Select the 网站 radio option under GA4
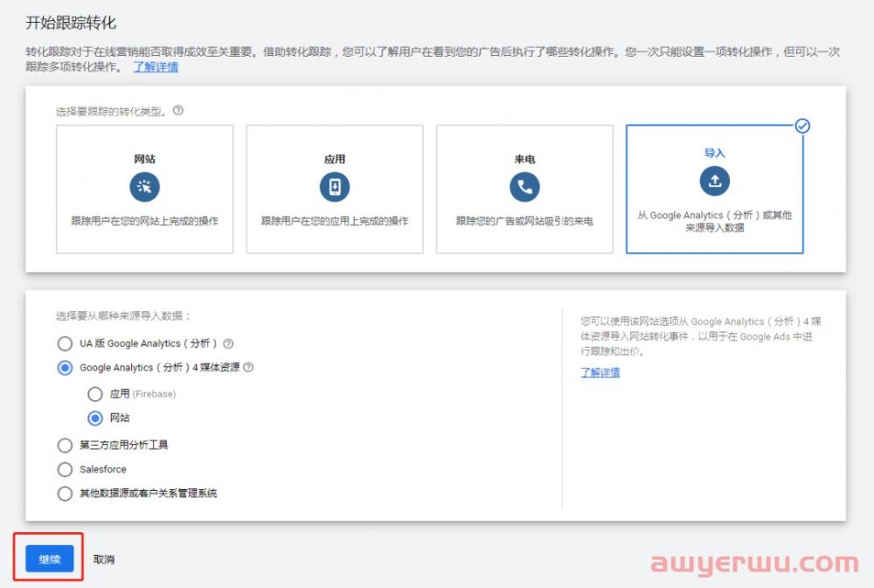Image resolution: width=874 pixels, height=588 pixels. pyautogui.click(x=95, y=418)
